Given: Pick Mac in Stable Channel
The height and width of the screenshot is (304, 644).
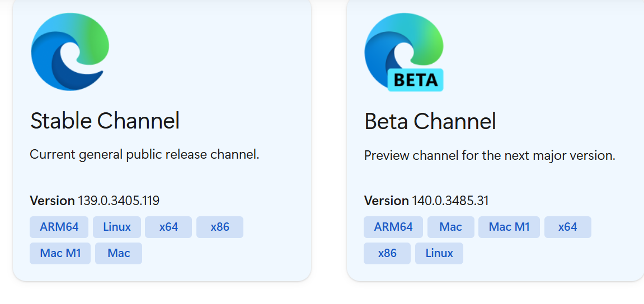Looking at the screenshot, I should coord(119,253).
